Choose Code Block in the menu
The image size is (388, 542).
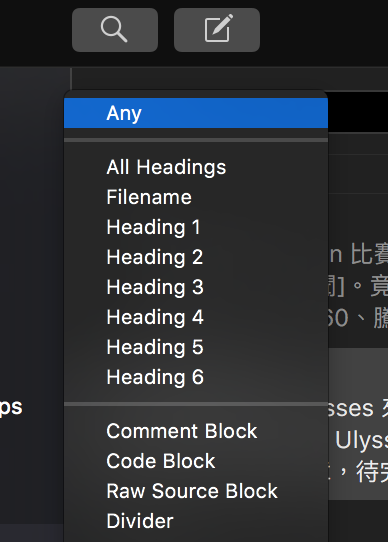(x=196, y=461)
